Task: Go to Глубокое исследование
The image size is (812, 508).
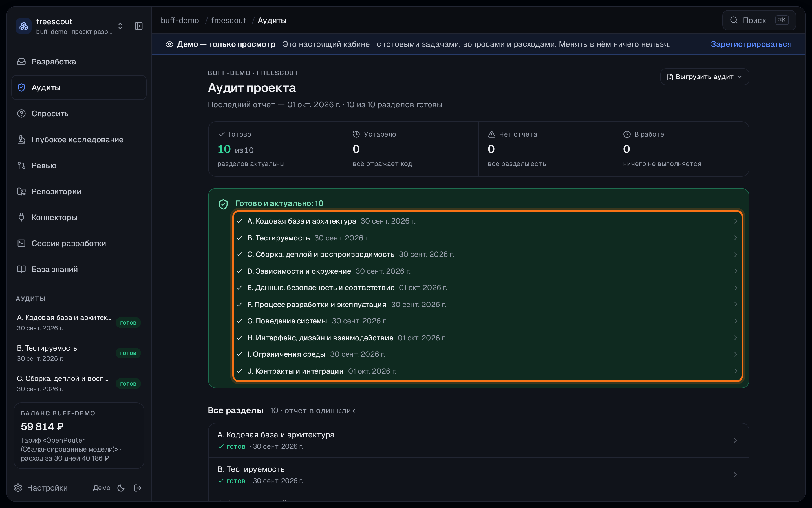Action: click(x=79, y=139)
